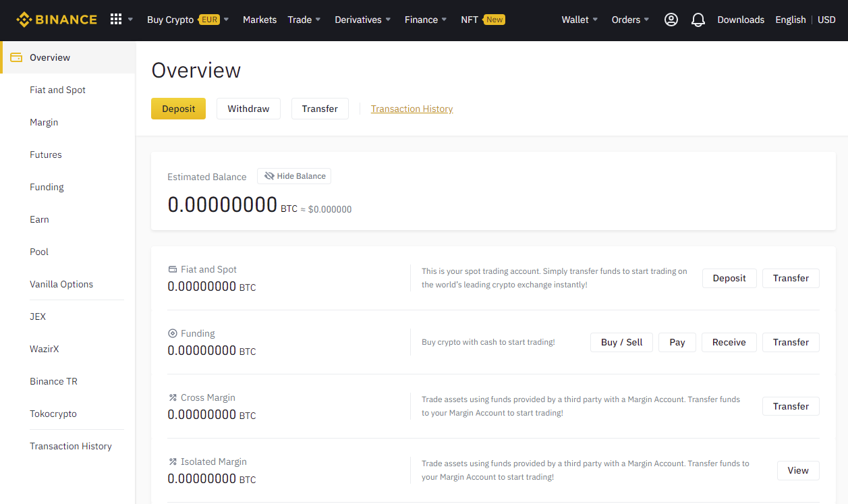Click the 'Buy crypto with cash to start trading!' text

coord(488,342)
